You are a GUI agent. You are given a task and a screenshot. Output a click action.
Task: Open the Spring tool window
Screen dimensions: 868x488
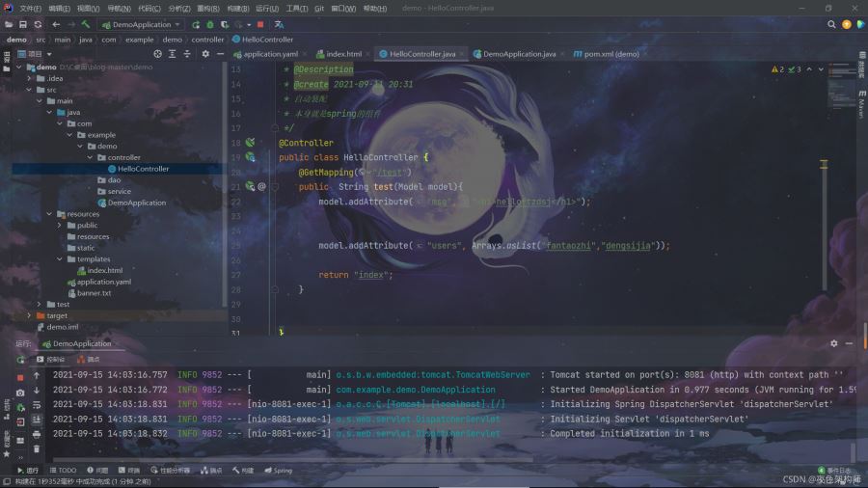[x=279, y=471]
